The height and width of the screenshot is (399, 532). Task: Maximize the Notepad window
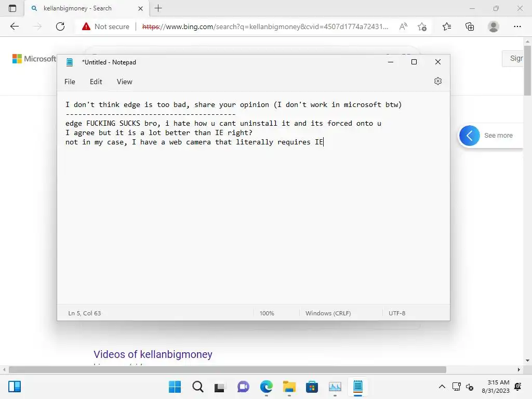414,62
